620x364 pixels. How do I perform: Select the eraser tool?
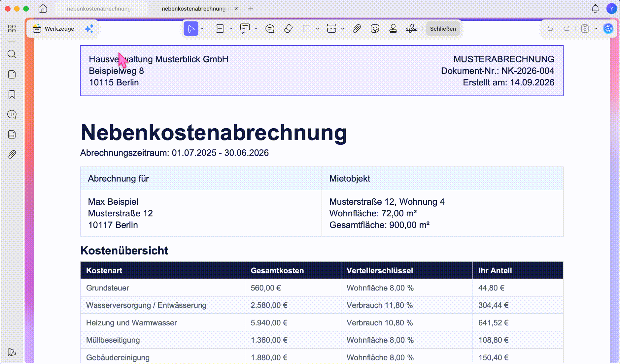[288, 29]
